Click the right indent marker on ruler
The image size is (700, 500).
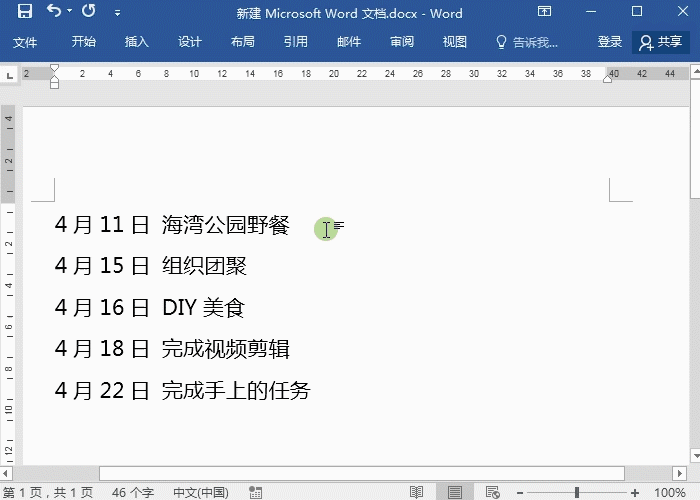tap(608, 79)
